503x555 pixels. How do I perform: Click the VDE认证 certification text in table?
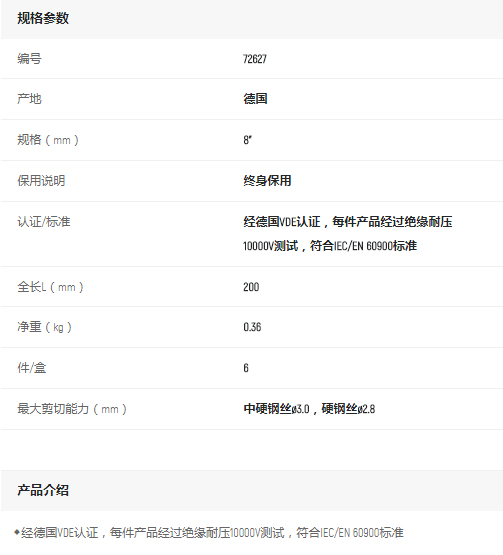(300, 222)
